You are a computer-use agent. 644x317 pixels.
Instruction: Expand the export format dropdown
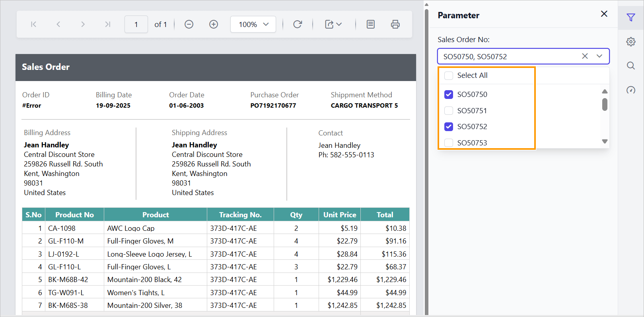(333, 24)
